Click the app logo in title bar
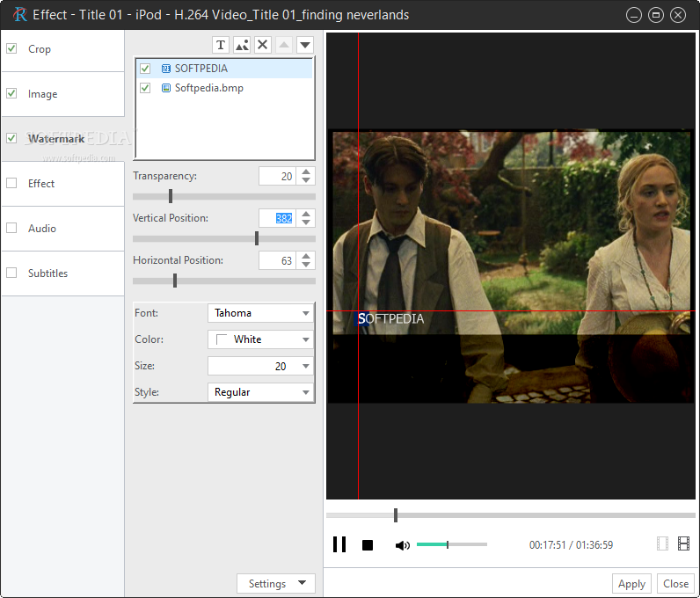Viewport: 700px width, 598px height. tap(19, 15)
